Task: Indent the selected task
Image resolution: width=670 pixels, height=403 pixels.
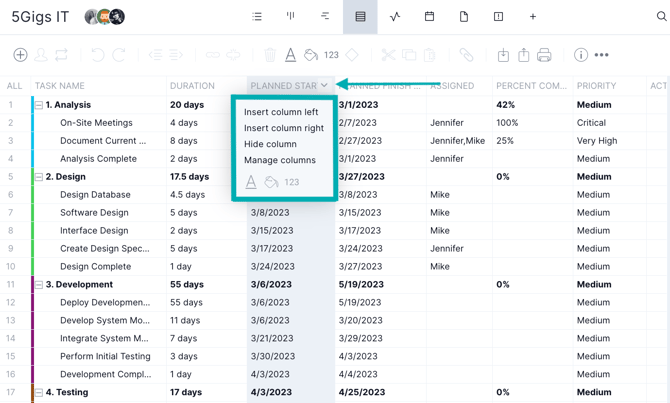Action: (x=176, y=55)
